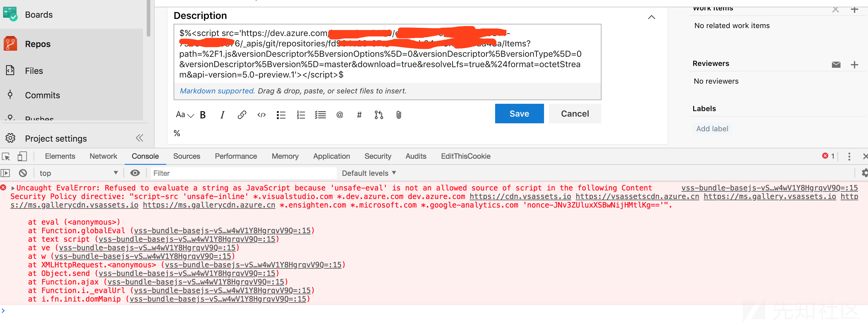
Task: Open the i.fn.init.domManip stack link
Action: coord(218,299)
